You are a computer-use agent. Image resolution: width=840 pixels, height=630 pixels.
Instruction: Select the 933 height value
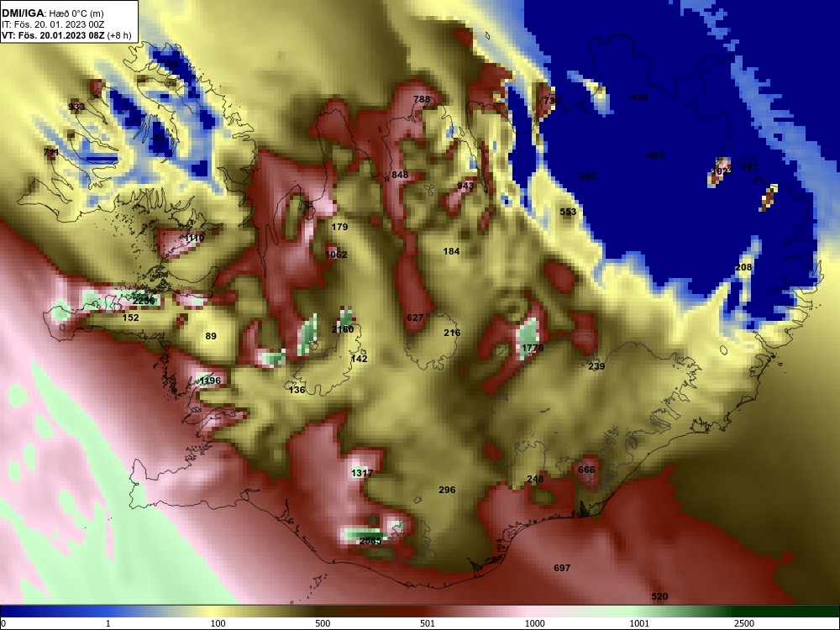click(76, 107)
